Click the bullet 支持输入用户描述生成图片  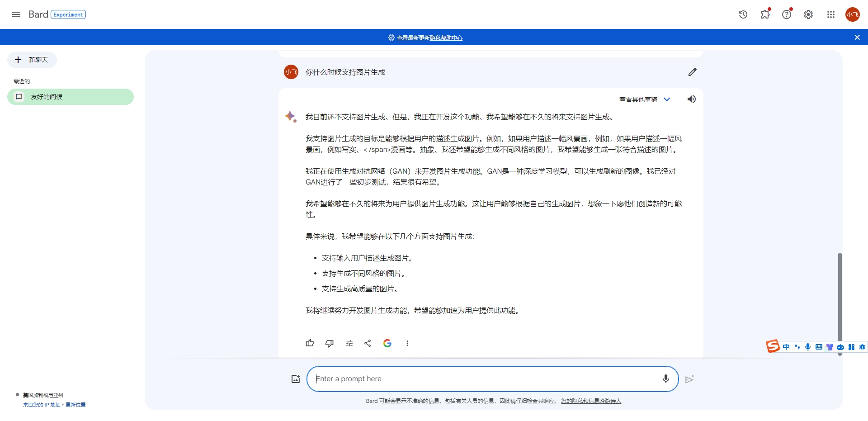pos(367,258)
